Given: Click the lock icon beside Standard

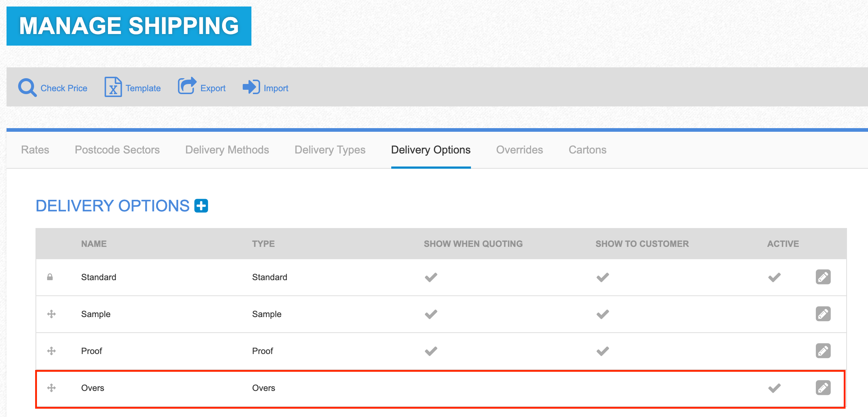Looking at the screenshot, I should [50, 277].
